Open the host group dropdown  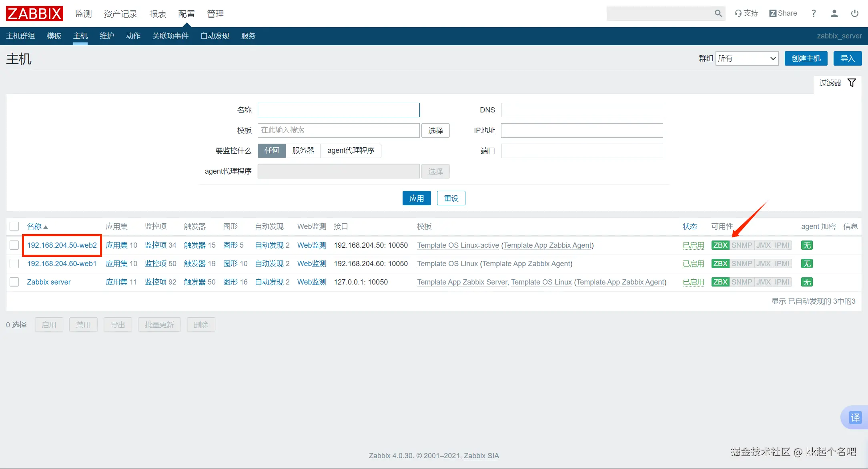pyautogui.click(x=746, y=58)
